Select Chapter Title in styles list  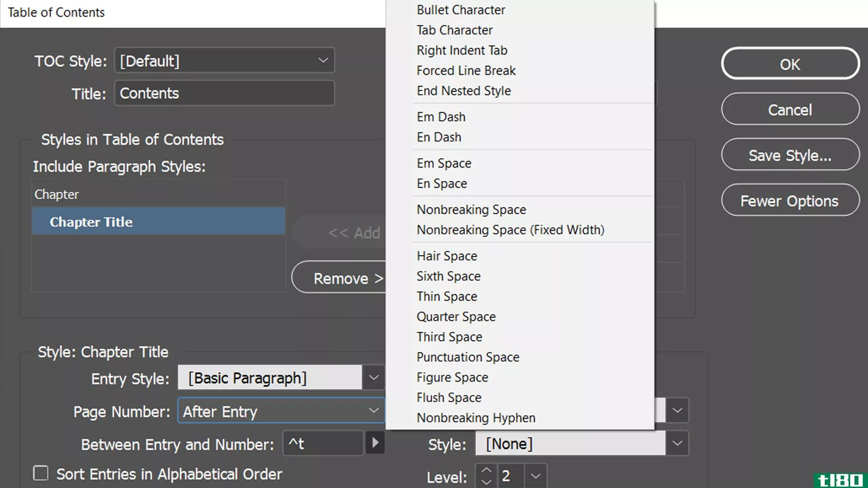point(158,222)
